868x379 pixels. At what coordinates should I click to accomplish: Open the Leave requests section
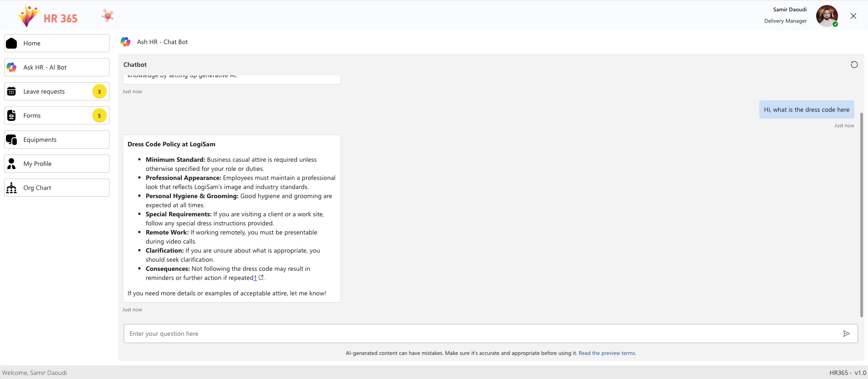(x=50, y=91)
